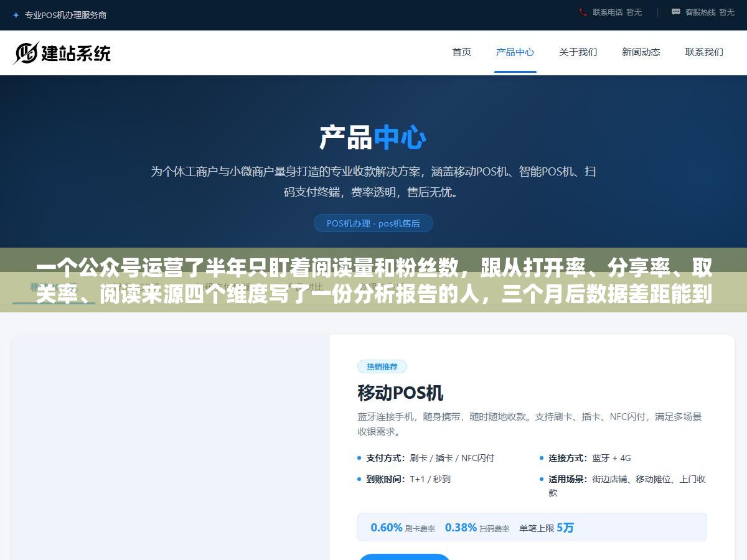This screenshot has height=560, width=747.
Task: Click the 蓝牙连接手机 product description
Action: tap(530, 424)
